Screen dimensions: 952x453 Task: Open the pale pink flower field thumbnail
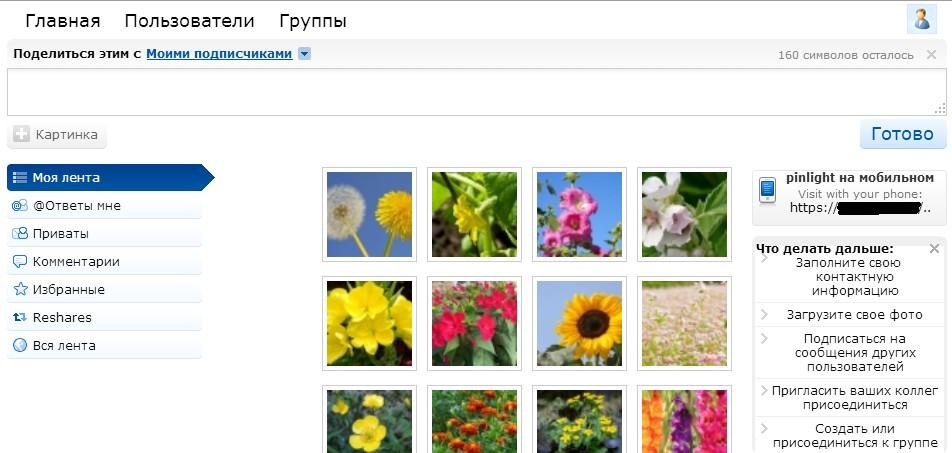tap(684, 324)
